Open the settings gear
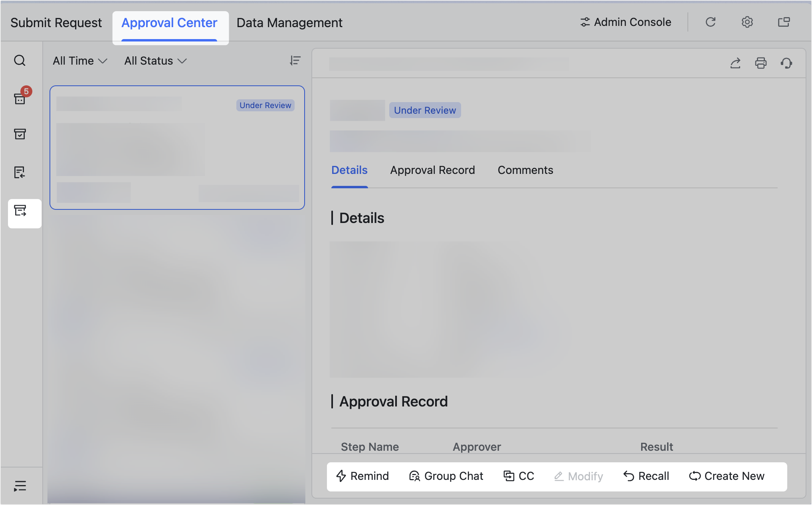The image size is (812, 505). 747,22
